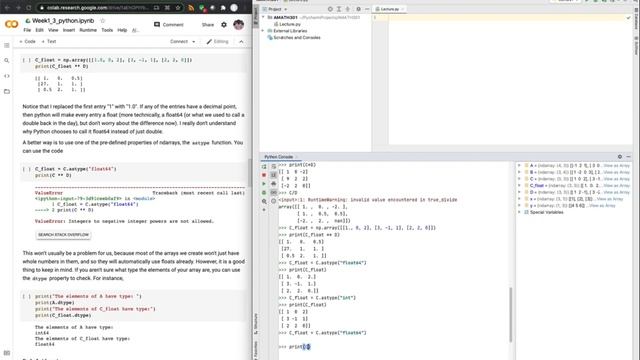Click the locate-file target icon in Project toolbar
640x360 pixels.
330,9
